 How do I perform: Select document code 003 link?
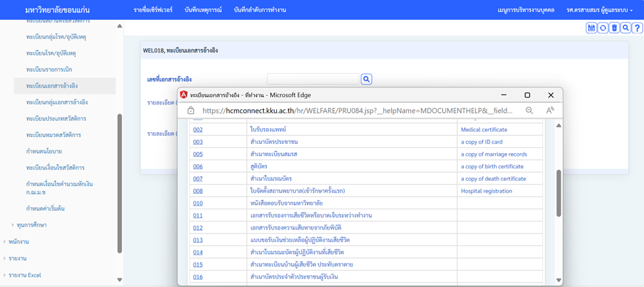(197, 142)
